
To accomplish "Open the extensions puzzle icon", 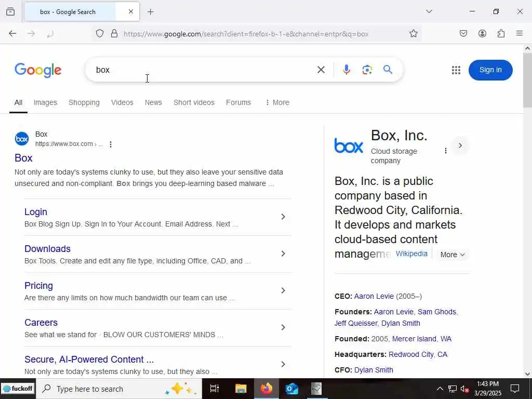I will [x=501, y=34].
